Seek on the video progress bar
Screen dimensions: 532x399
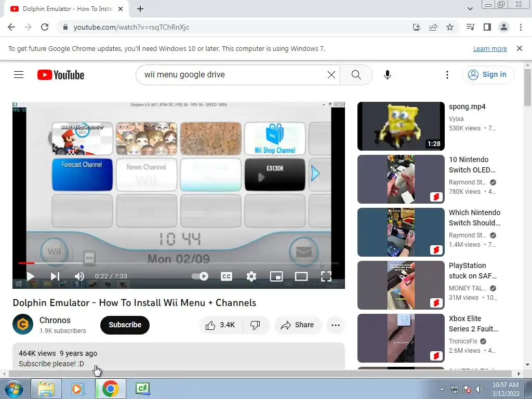[x=179, y=263]
